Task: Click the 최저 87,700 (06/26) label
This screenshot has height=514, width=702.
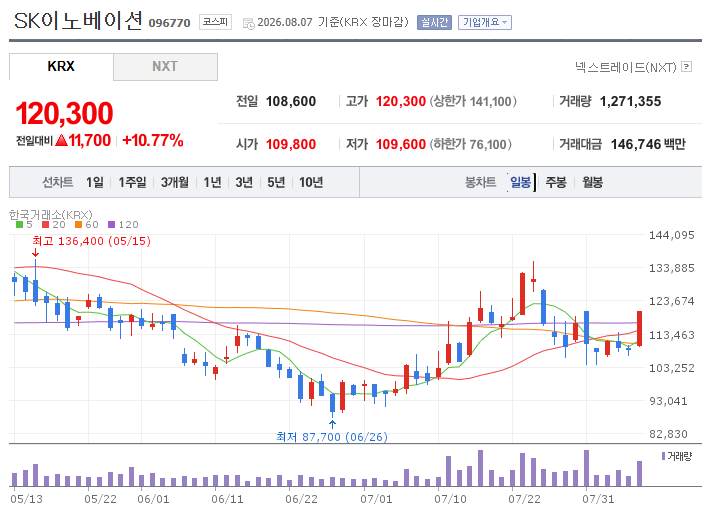Action: click(332, 437)
